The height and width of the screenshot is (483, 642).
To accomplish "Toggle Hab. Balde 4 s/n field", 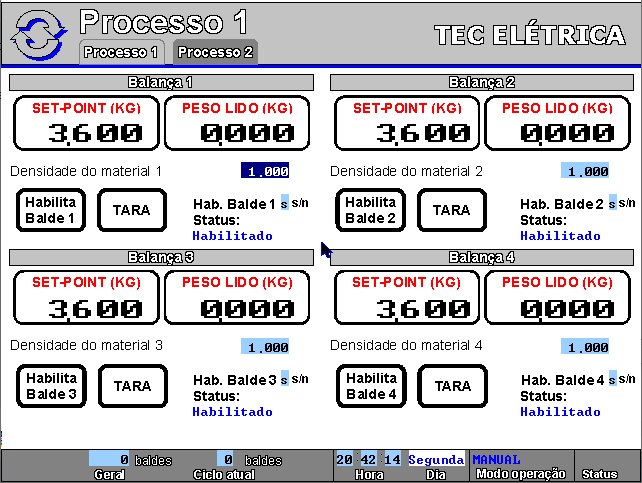I will point(612,379).
